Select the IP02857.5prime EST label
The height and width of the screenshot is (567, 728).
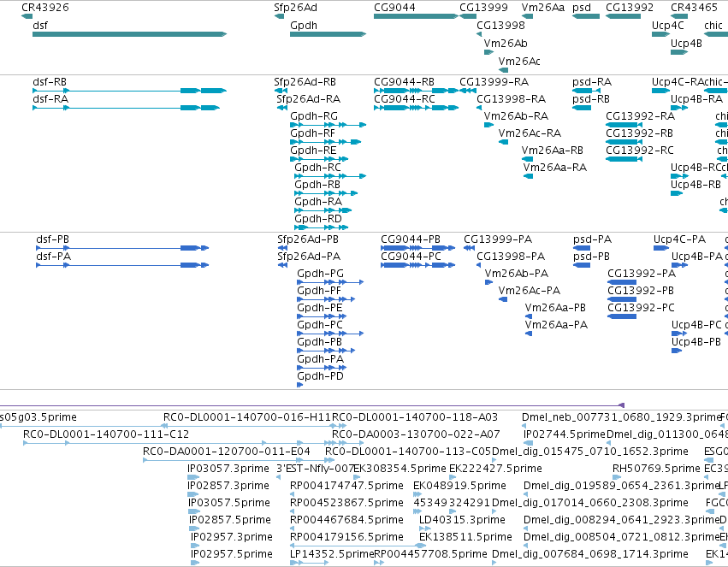pyautogui.click(x=229, y=520)
